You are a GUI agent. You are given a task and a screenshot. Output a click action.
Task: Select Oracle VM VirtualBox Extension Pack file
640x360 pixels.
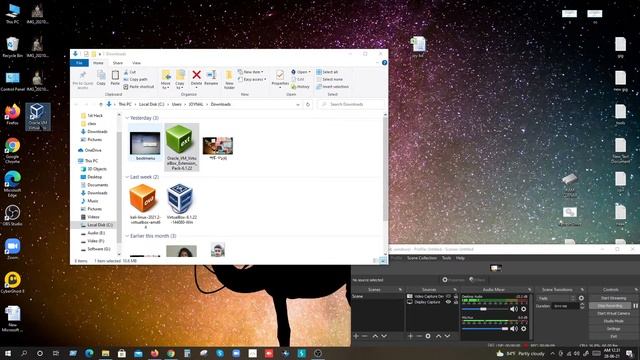tap(182, 147)
